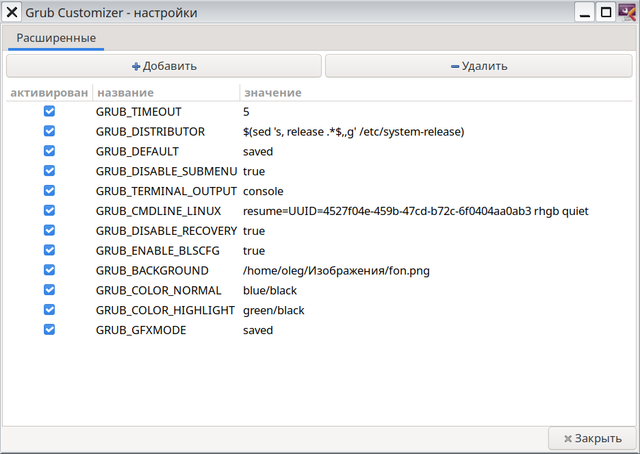
Task: Uncheck GRUB_BACKGROUND checkbox
Action: (49, 270)
